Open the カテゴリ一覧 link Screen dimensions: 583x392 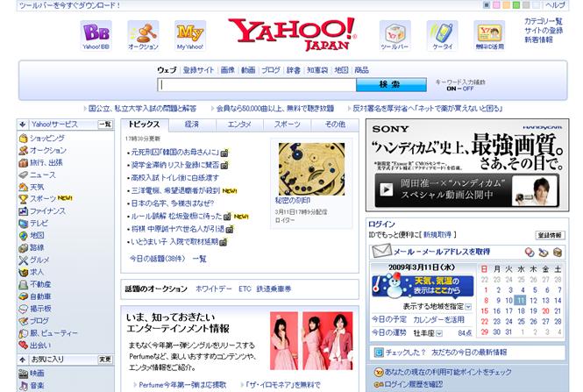(x=544, y=22)
